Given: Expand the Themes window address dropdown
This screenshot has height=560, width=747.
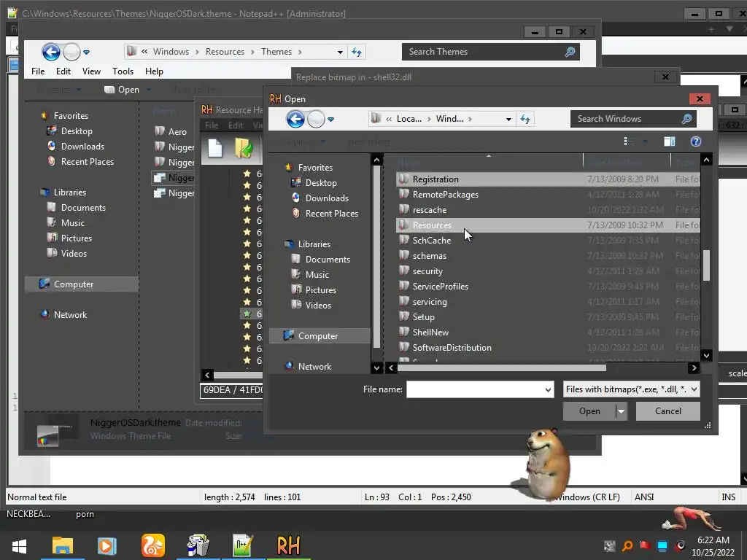Looking at the screenshot, I should click(340, 52).
